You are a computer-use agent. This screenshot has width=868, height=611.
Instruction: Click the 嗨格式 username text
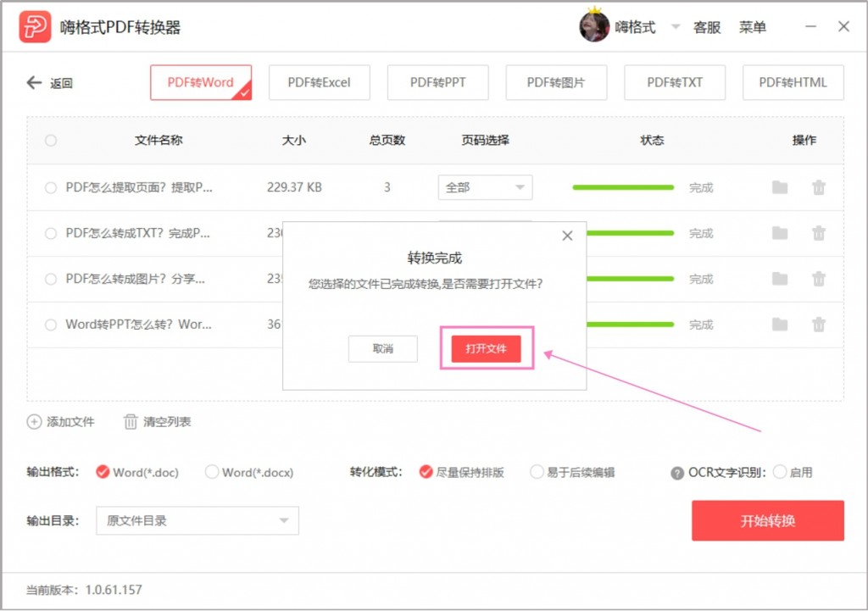coord(636,27)
